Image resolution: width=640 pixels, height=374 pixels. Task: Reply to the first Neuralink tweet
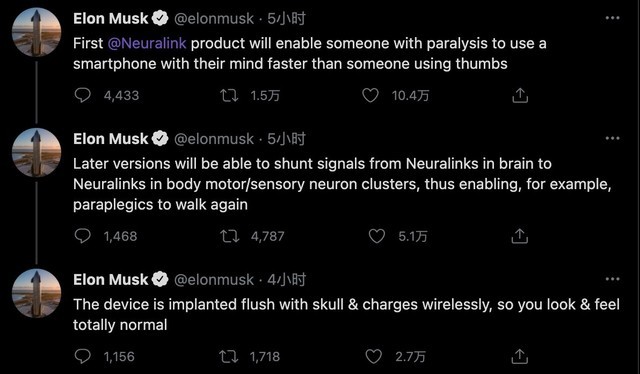[83, 95]
